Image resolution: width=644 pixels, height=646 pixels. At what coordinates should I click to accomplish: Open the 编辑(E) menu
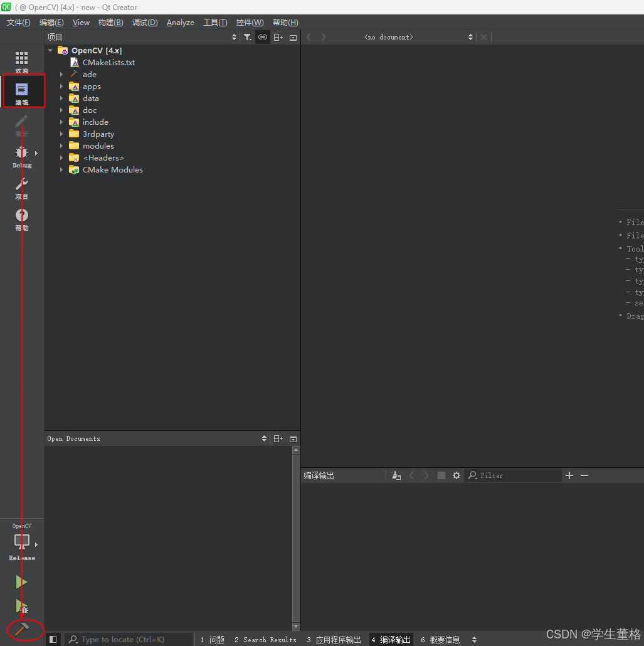pos(51,22)
